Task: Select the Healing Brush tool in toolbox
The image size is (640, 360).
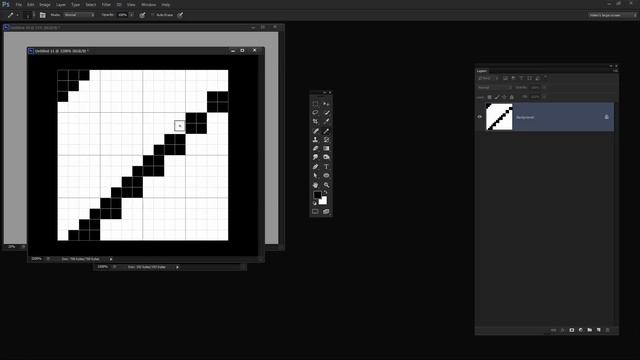Action: coord(315,131)
